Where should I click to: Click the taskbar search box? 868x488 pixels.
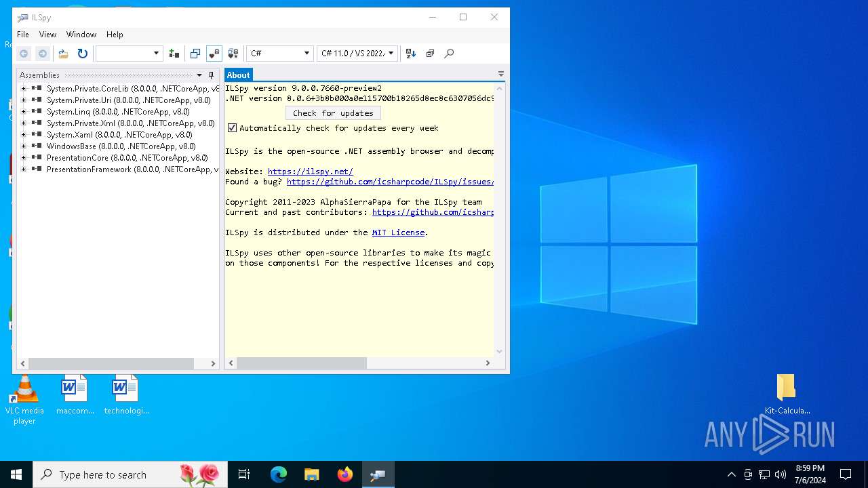[130, 474]
